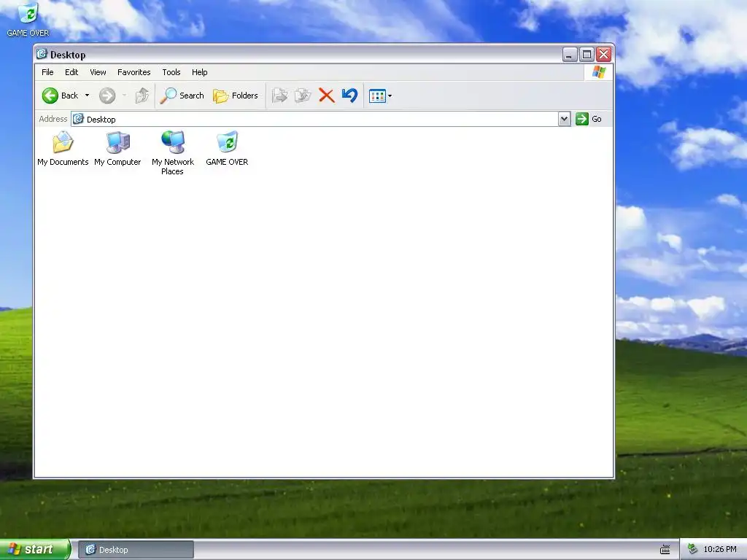Click the Move To toolbar icon
Viewport: 747px width, 560px height.
(x=279, y=96)
